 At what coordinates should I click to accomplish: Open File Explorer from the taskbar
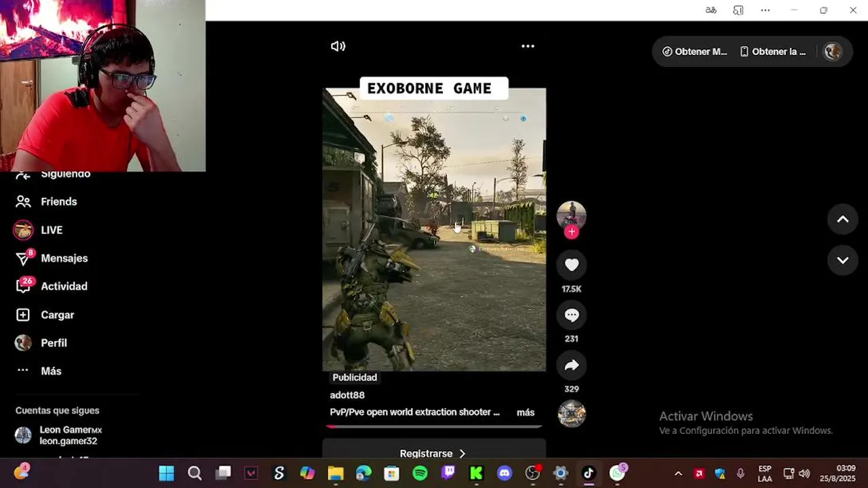pos(336,473)
